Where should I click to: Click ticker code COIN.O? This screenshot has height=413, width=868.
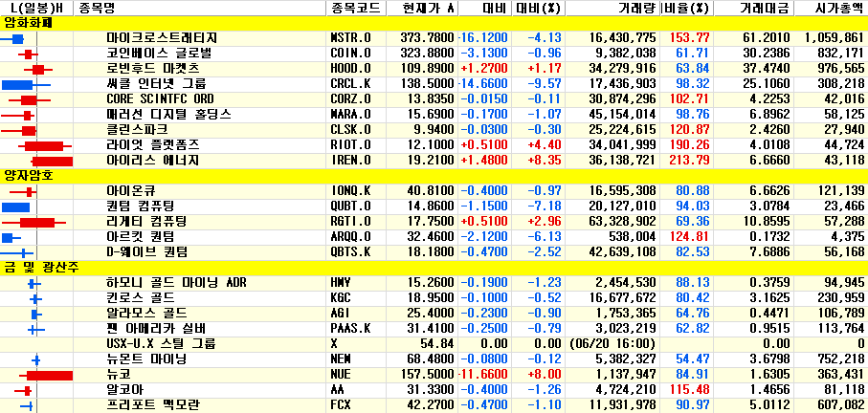coord(350,54)
